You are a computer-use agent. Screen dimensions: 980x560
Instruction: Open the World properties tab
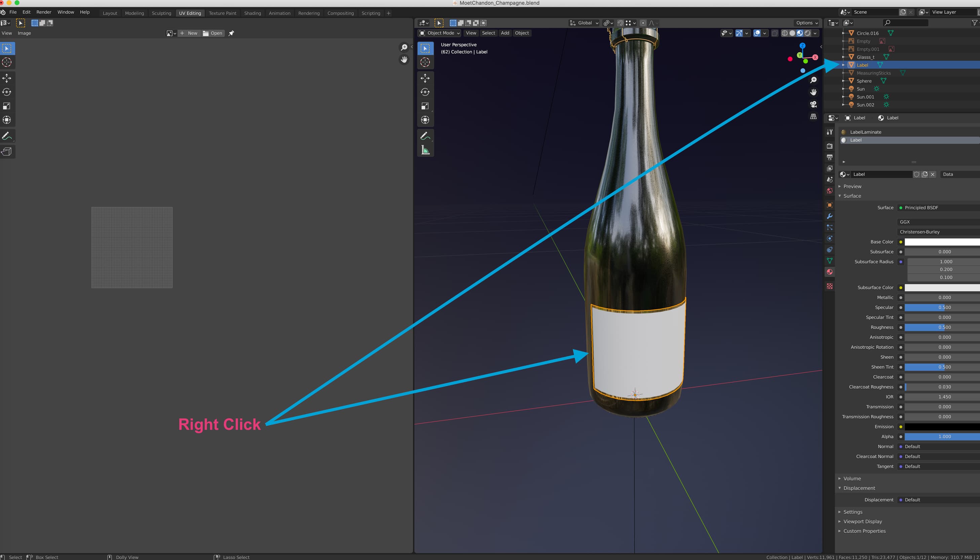[830, 191]
